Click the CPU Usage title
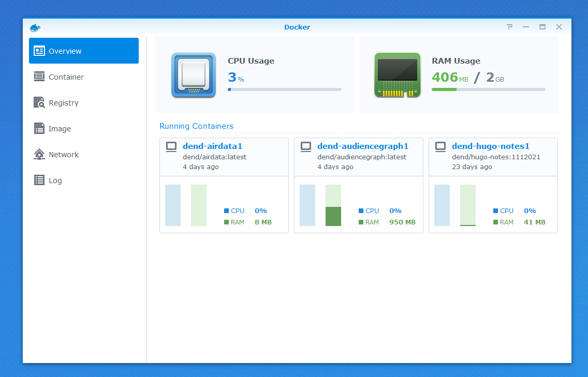This screenshot has width=588, height=377. pyautogui.click(x=251, y=61)
